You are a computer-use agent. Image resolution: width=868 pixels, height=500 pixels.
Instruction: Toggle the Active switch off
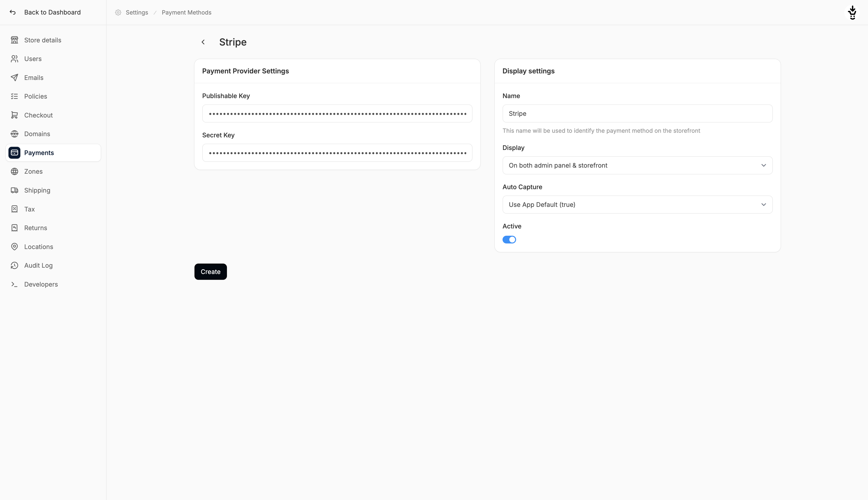click(509, 240)
